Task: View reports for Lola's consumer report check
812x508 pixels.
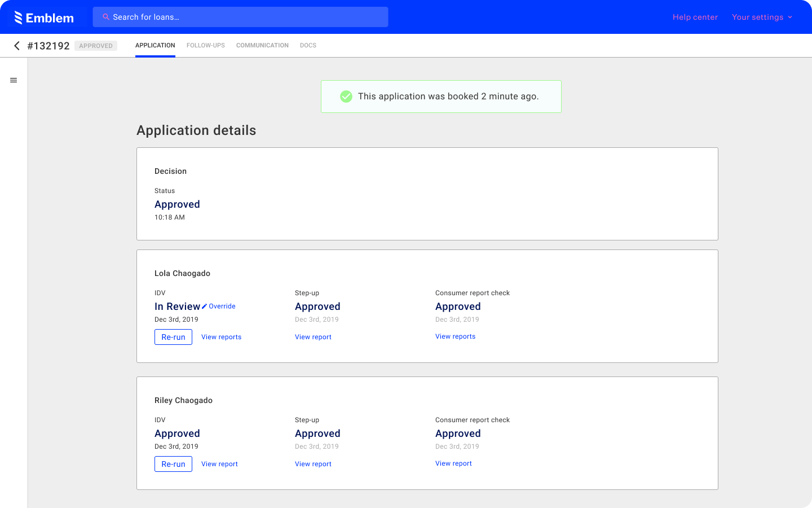Action: [x=455, y=336]
